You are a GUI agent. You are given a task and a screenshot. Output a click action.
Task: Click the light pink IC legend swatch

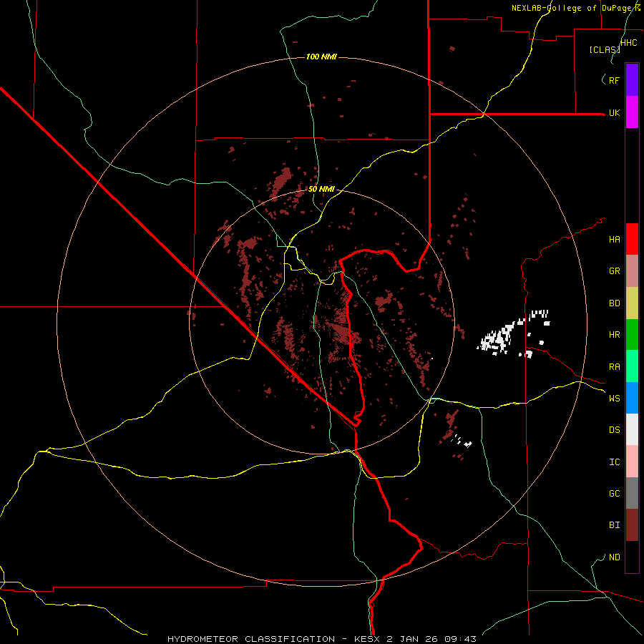coord(632,462)
